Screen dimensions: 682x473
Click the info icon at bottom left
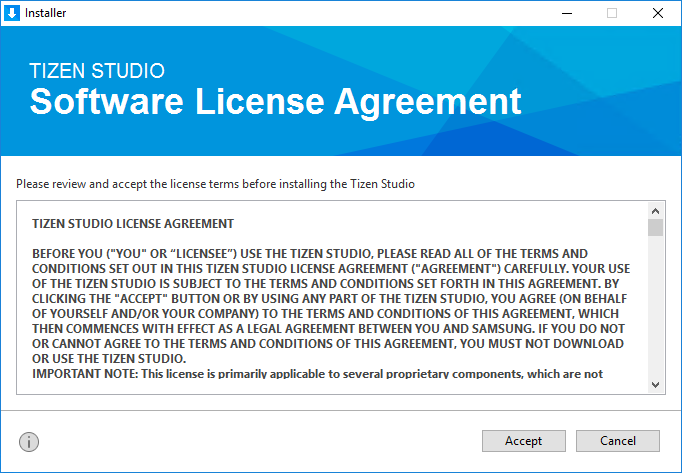click(x=29, y=441)
